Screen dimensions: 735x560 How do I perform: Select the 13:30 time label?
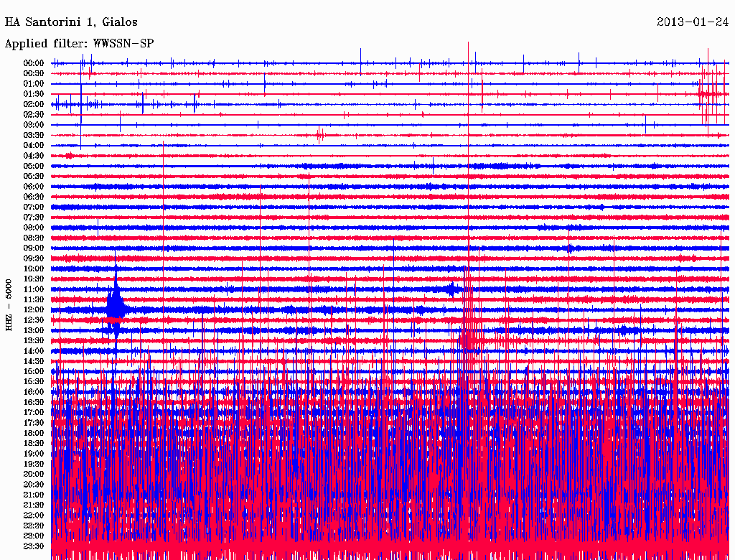coord(34,341)
